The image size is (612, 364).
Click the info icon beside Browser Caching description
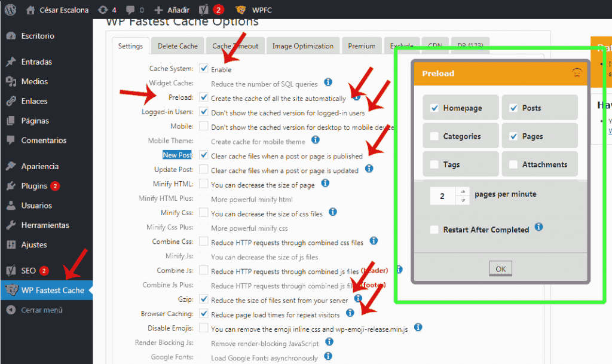pos(350,313)
